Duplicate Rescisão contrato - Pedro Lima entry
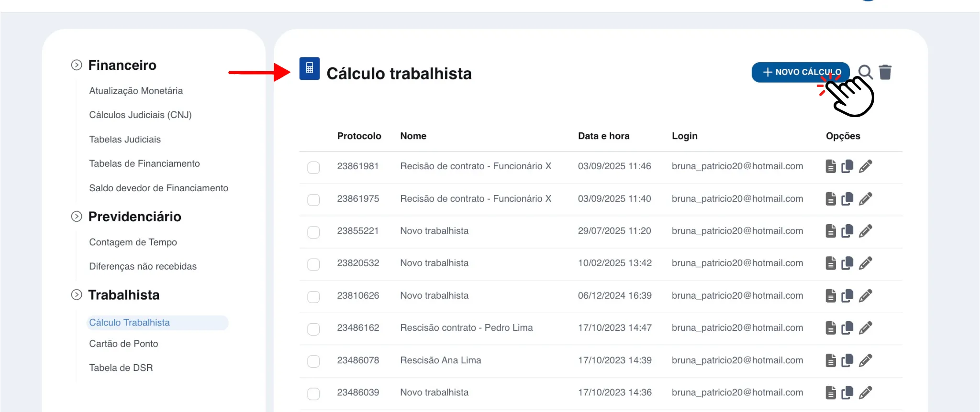The height and width of the screenshot is (412, 980). [847, 328]
